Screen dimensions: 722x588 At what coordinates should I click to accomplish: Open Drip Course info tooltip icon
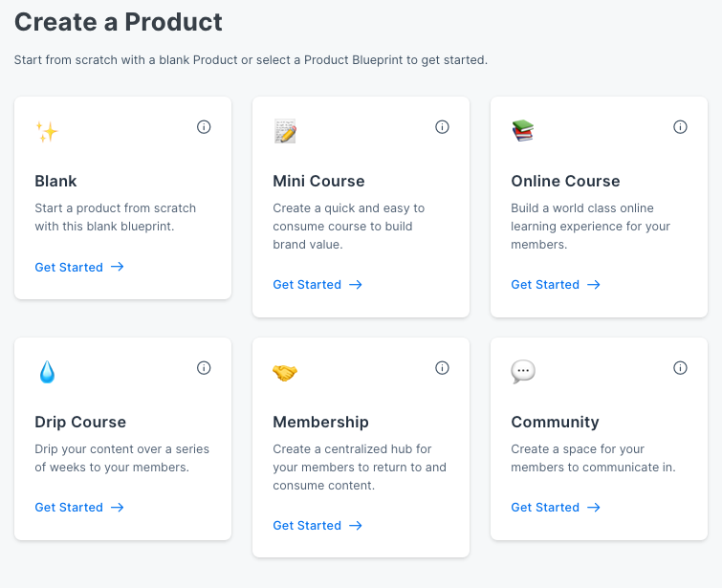204,368
